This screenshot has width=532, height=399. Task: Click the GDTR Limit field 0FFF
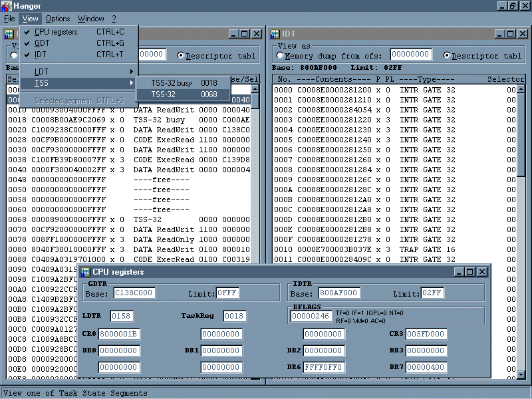pyautogui.click(x=227, y=293)
